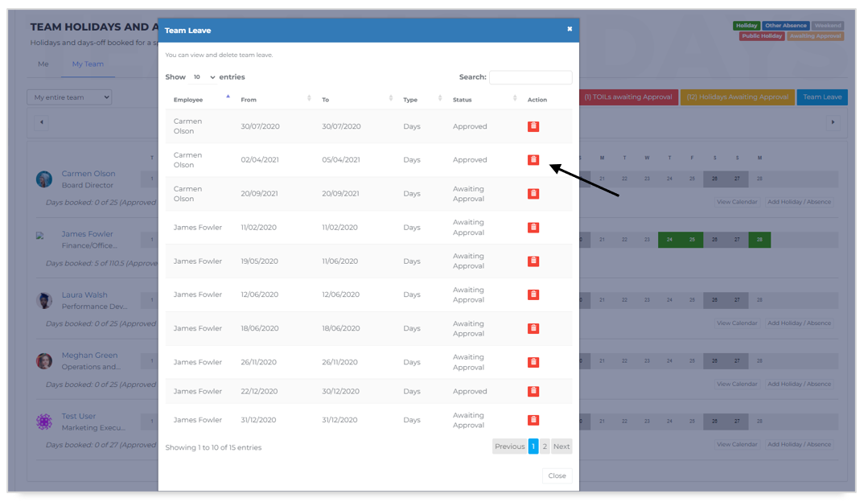Click the Search input field
868x502 pixels.
[x=530, y=77]
